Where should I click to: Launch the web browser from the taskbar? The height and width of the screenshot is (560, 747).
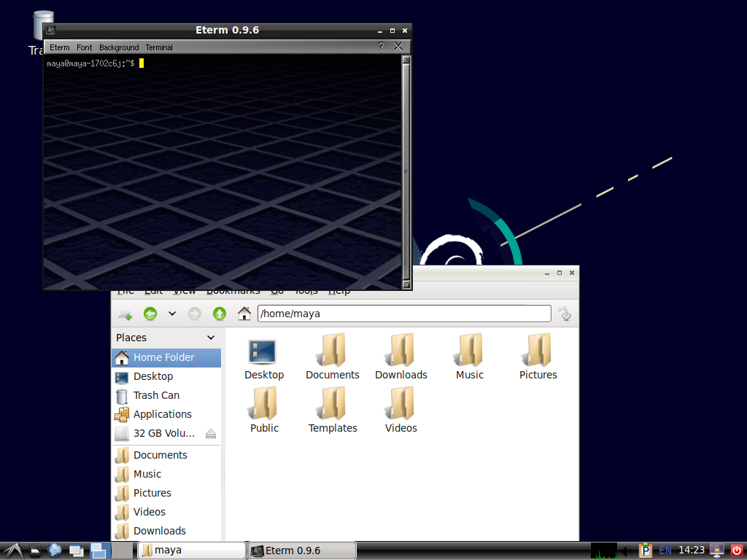pos(55,551)
